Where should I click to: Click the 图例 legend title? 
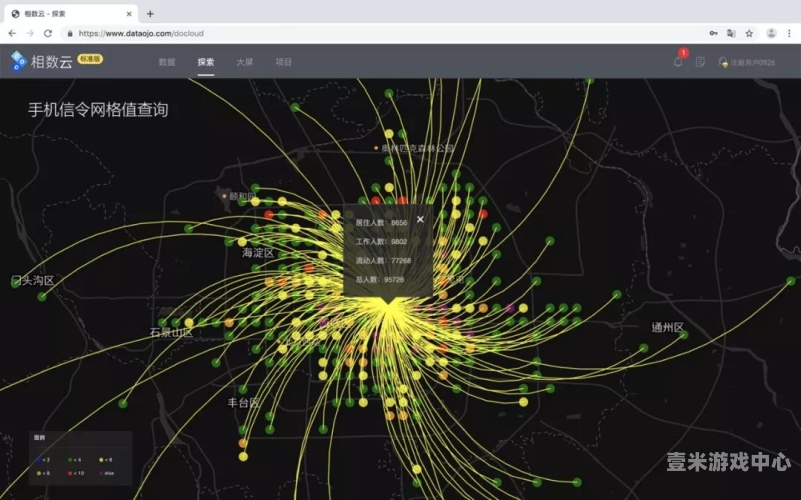pyautogui.click(x=39, y=438)
